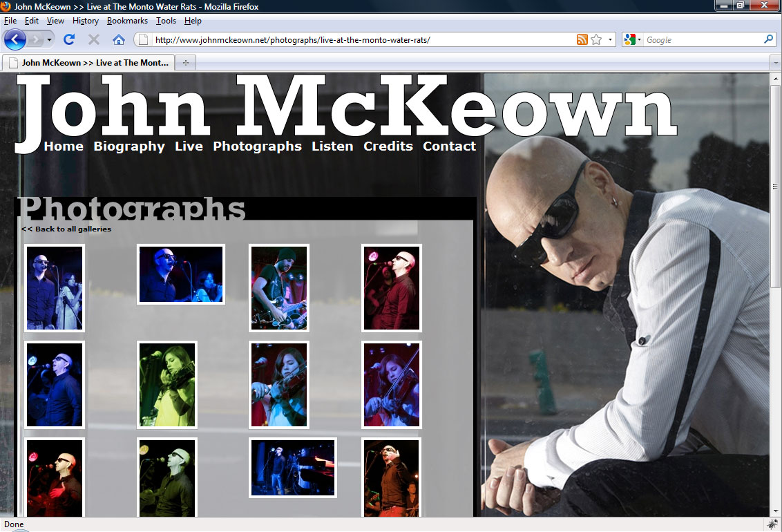Open landscape thumbnail of singer and woman in blue
782x532 pixels.
pos(181,274)
